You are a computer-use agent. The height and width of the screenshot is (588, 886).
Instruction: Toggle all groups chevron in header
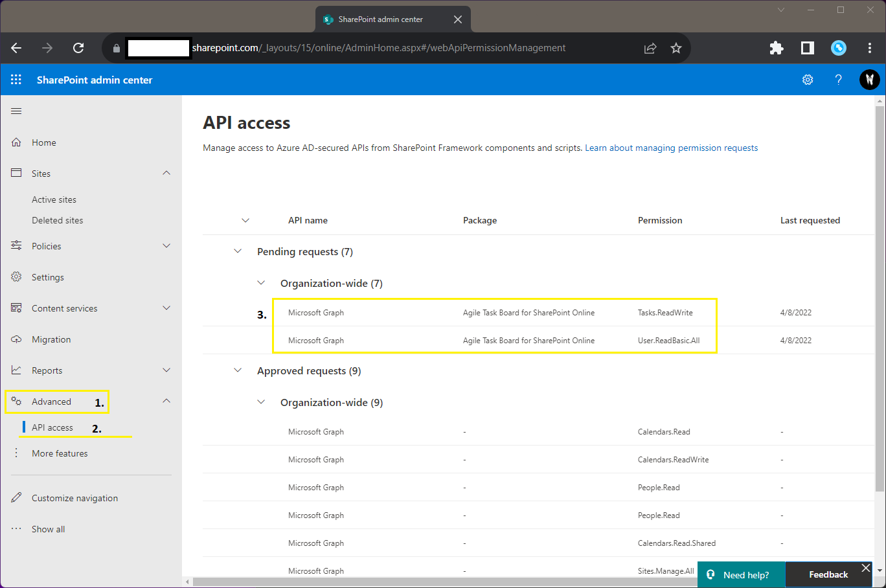(x=245, y=220)
